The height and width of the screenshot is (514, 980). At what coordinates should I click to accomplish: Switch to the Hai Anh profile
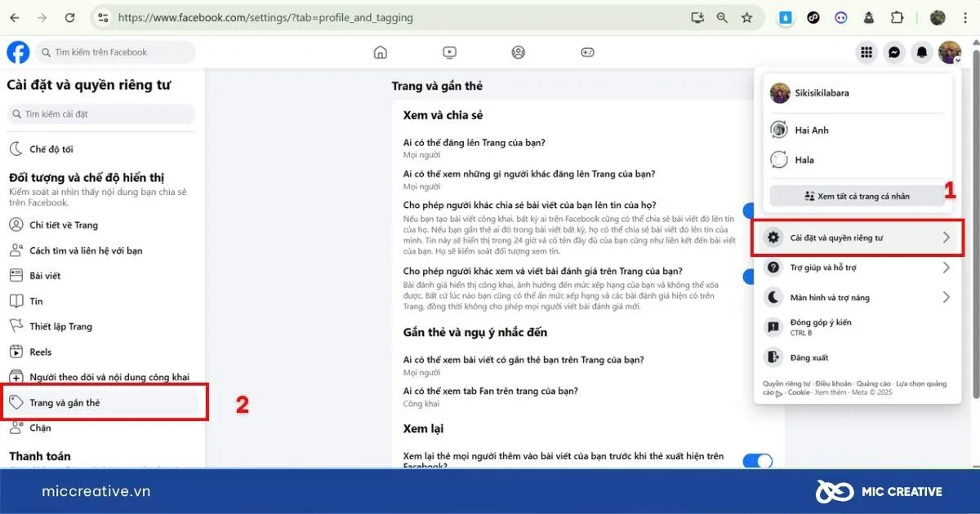pos(812,131)
